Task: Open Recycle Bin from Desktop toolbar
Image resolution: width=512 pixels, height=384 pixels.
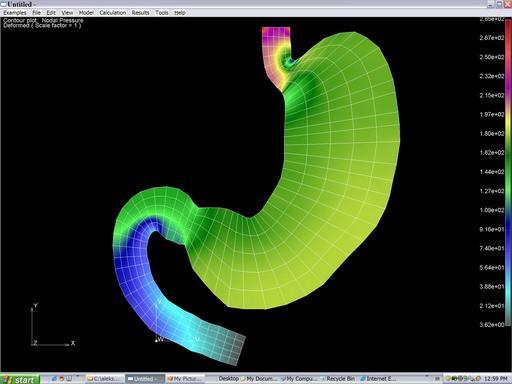Action: point(338,379)
